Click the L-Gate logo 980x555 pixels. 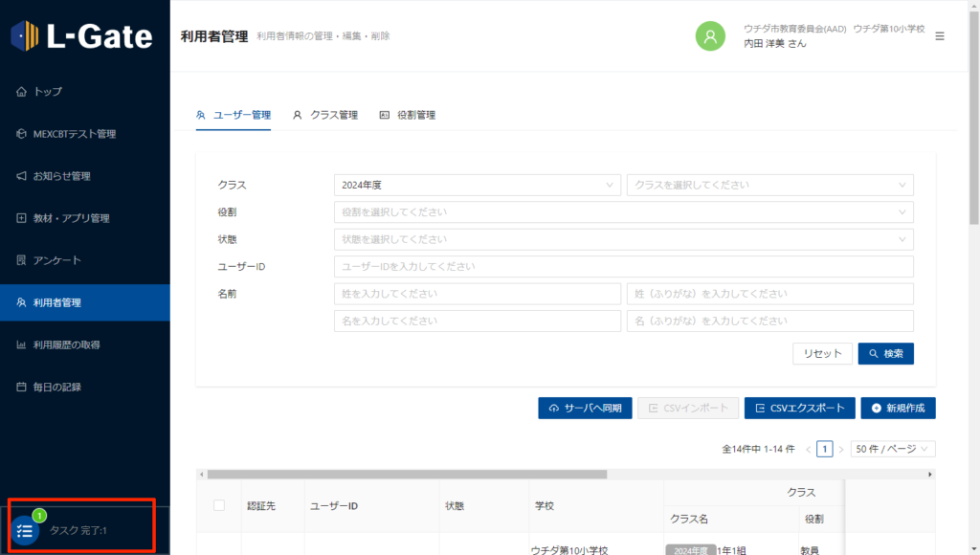82,36
